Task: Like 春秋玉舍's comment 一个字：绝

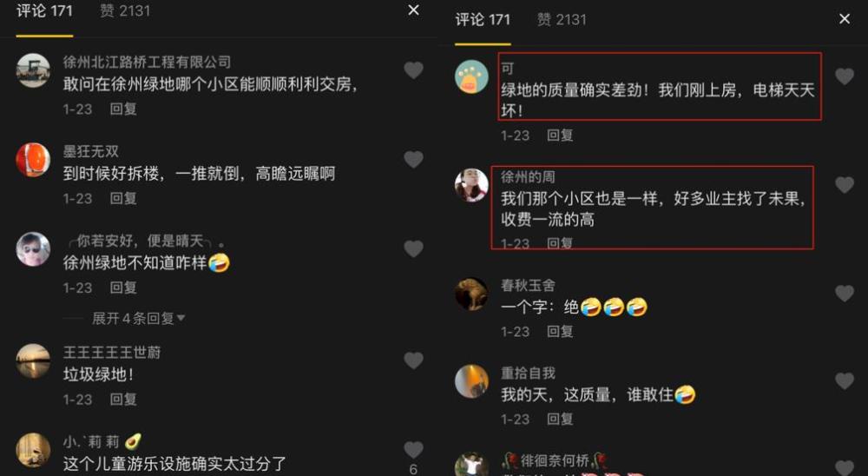Action: pyautogui.click(x=845, y=293)
